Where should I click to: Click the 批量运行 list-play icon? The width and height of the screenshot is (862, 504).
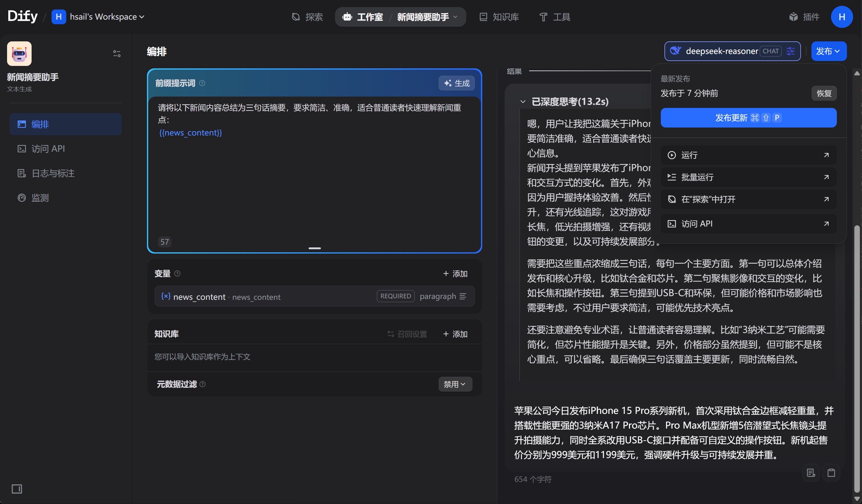pos(672,177)
